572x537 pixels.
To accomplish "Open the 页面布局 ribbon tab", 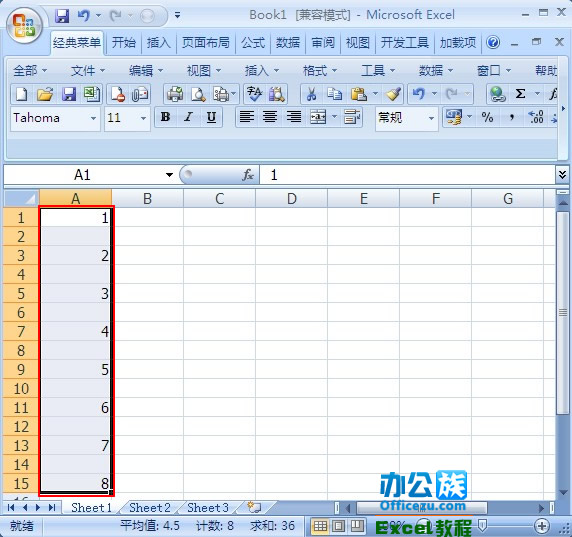I will point(206,43).
